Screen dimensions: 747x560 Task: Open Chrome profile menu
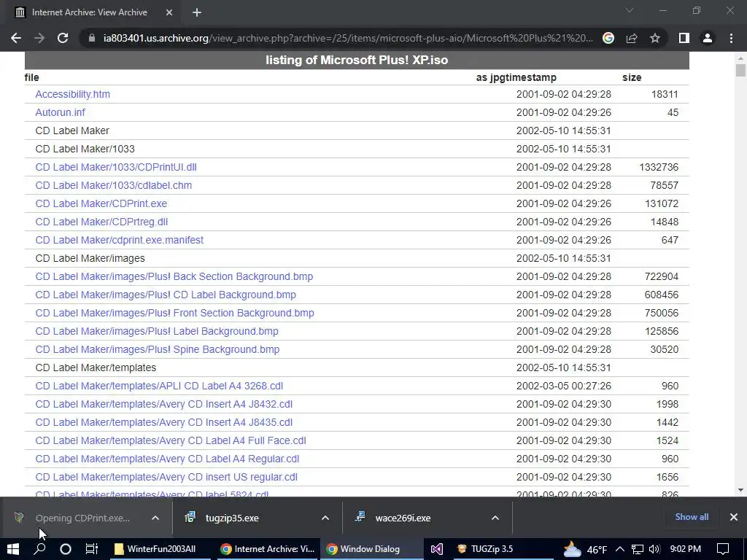(708, 38)
